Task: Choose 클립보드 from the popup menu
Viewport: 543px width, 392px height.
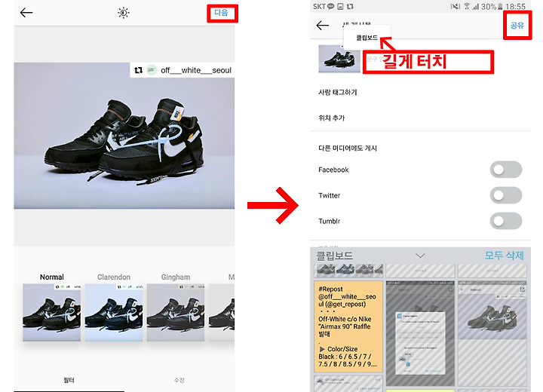Action: [x=367, y=38]
